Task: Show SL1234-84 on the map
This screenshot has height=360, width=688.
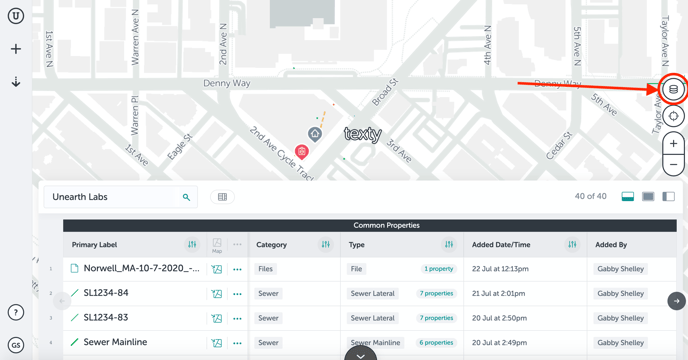Action: pyautogui.click(x=217, y=294)
